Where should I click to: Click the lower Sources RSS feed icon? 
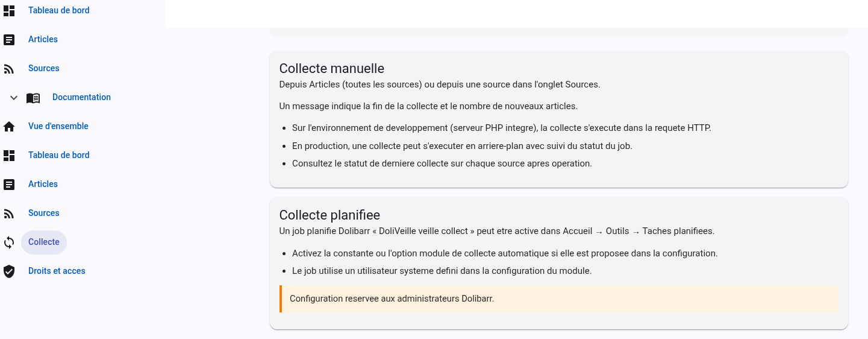point(9,214)
